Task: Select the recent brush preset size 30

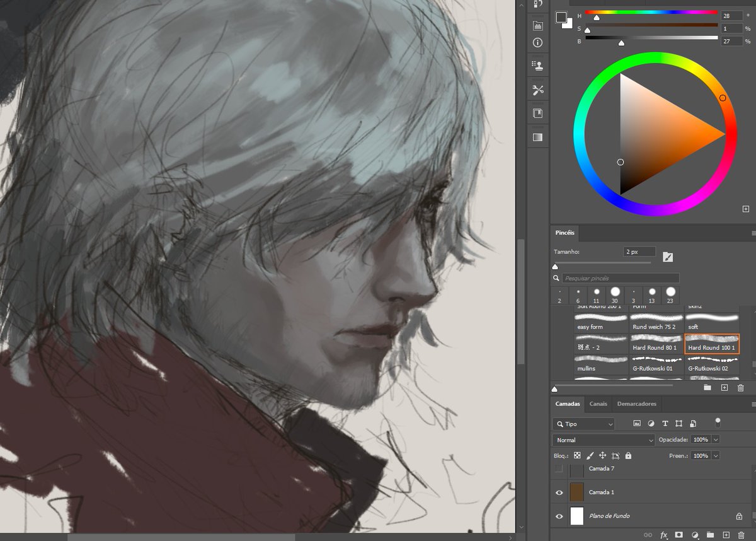Action: 615,296
